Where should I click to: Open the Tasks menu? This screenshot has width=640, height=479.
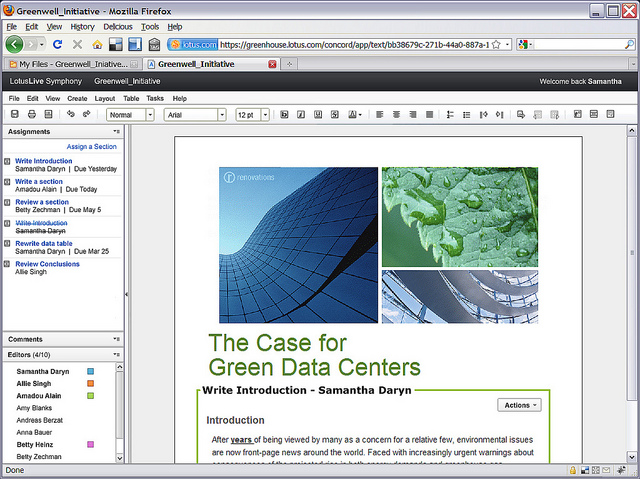[x=155, y=98]
